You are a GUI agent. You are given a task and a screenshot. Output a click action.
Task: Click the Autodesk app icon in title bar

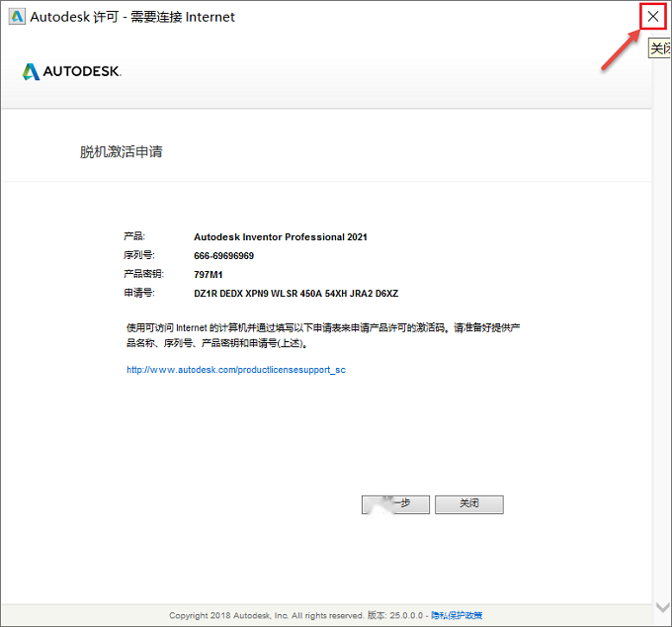(17, 17)
